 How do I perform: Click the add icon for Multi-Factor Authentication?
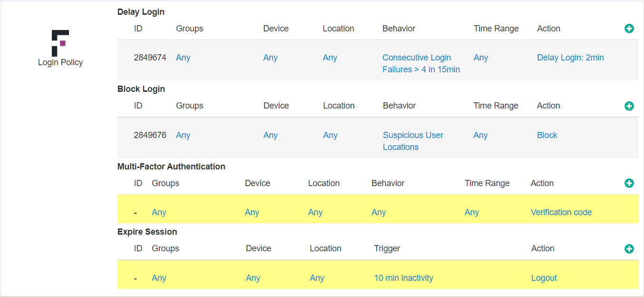click(629, 183)
